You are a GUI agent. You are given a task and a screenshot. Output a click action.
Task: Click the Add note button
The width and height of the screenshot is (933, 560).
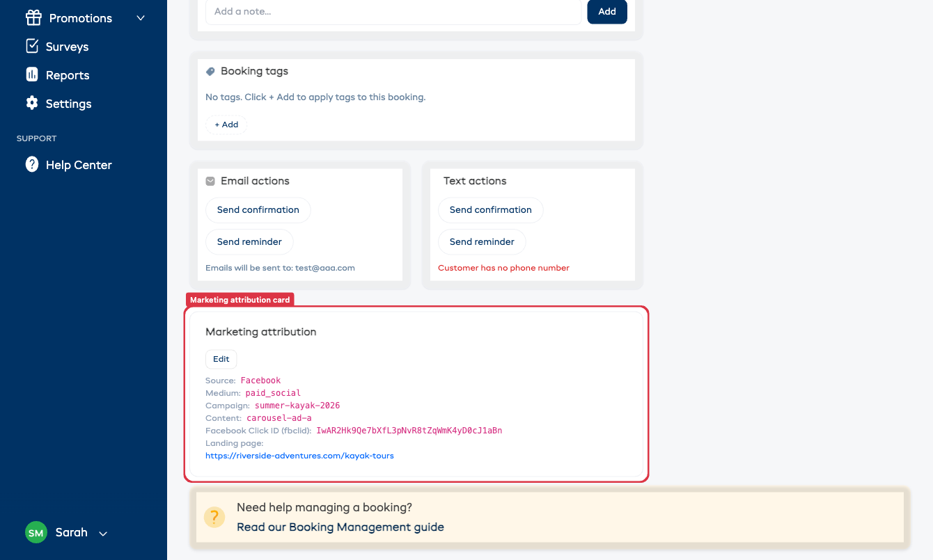607,11
